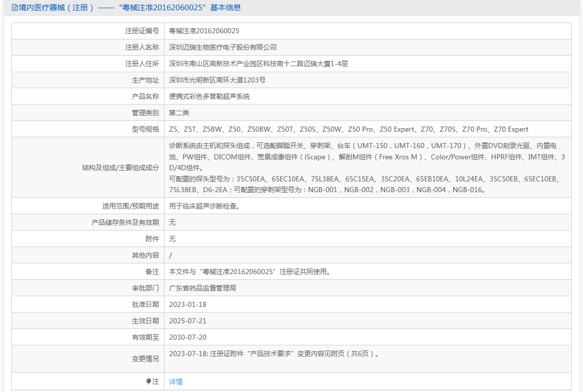
Task: Open the 详情 link in the 注 row
Action: (176, 382)
